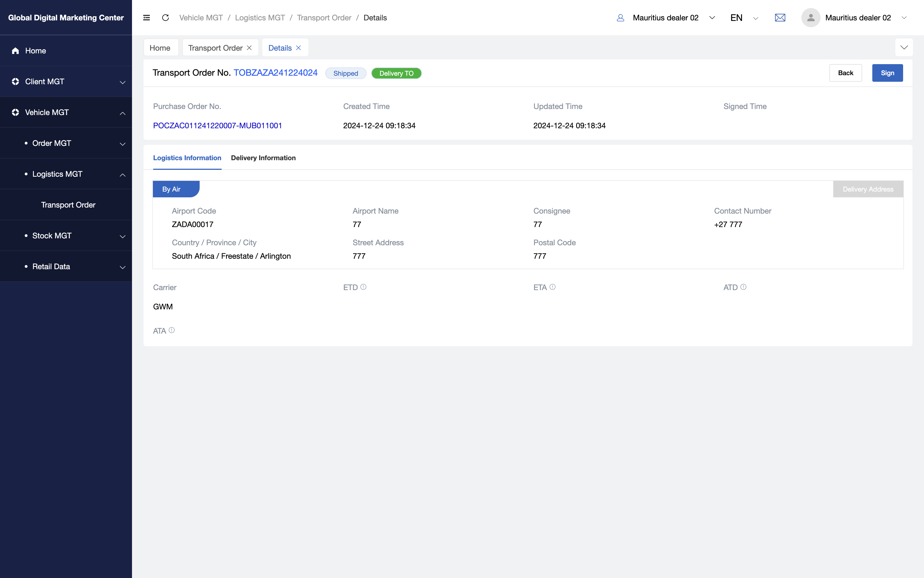Click Mauritius dealer 02 account name
Image resolution: width=924 pixels, height=578 pixels.
tap(858, 18)
